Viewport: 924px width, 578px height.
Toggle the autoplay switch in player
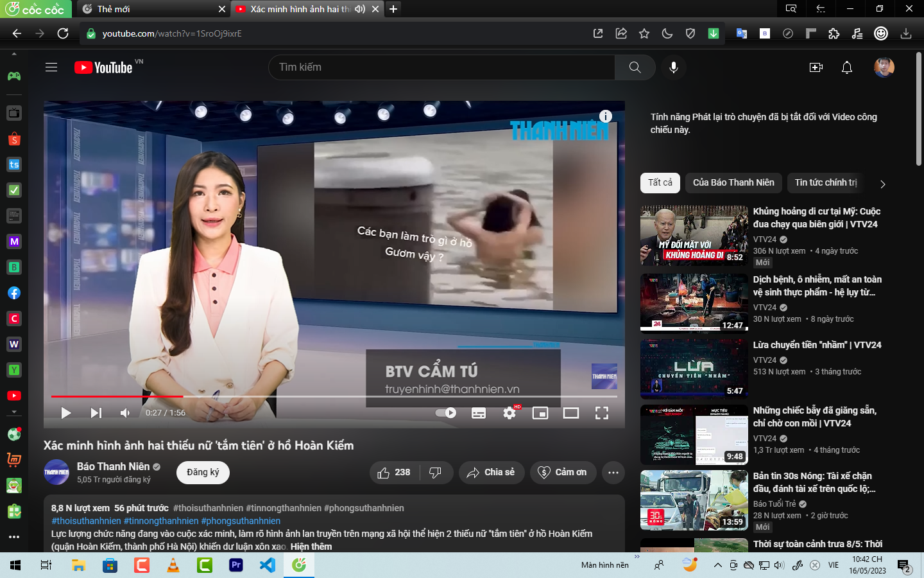(446, 413)
